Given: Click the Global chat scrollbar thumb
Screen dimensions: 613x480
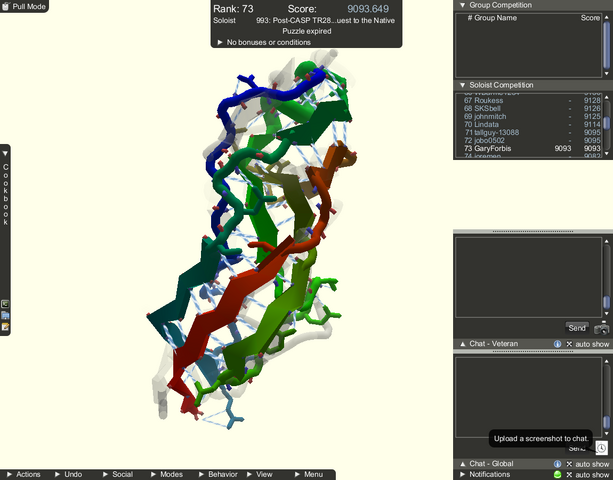Looking at the screenshot, I should pos(606,422).
